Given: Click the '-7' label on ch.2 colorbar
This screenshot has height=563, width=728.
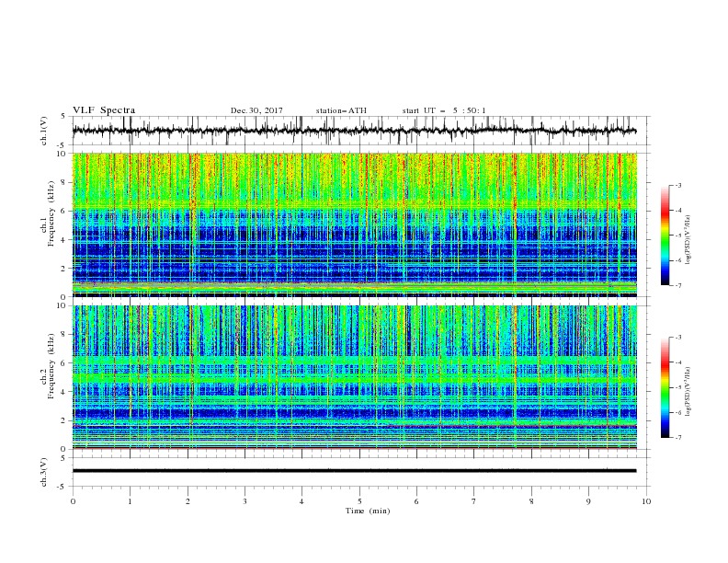Looking at the screenshot, I should point(677,437).
